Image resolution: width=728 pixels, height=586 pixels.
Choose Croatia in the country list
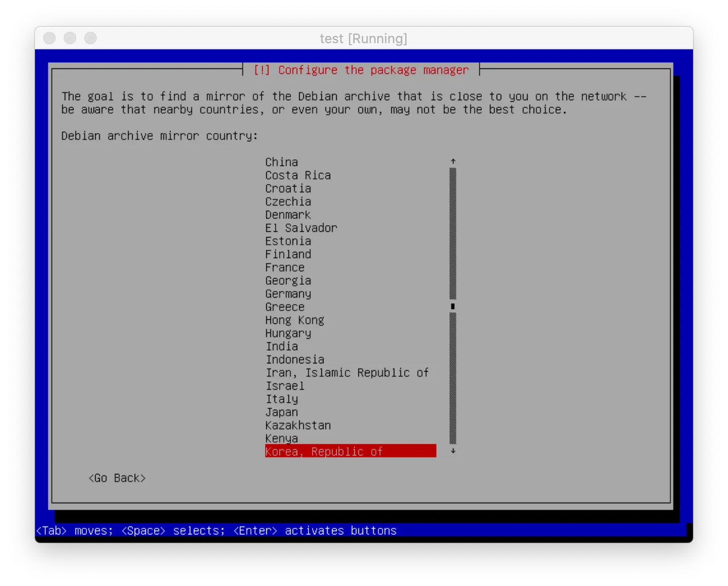pos(288,189)
